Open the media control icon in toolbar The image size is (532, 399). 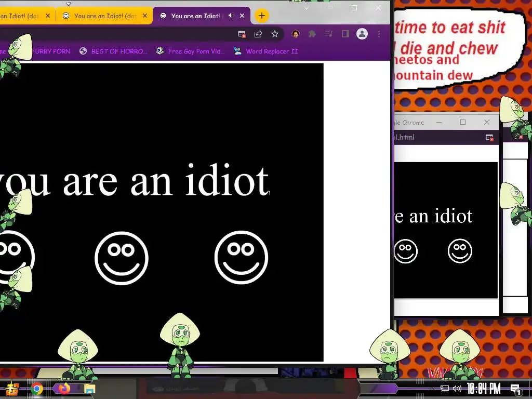click(x=328, y=34)
